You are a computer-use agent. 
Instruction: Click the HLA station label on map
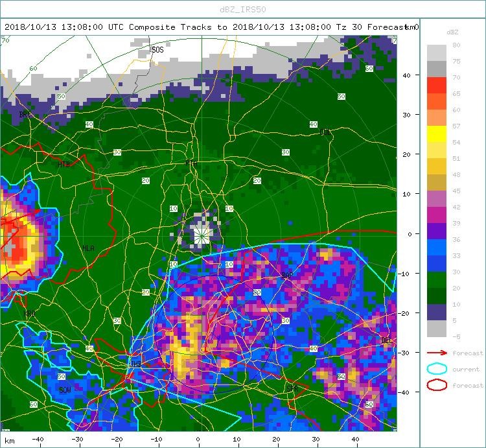(x=88, y=248)
